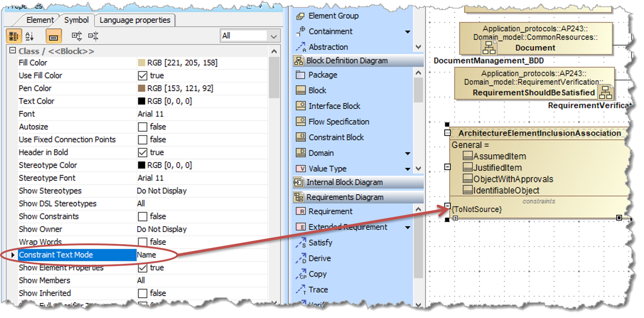
Task: Select the Constraint Block tool in palette
Action: click(336, 137)
